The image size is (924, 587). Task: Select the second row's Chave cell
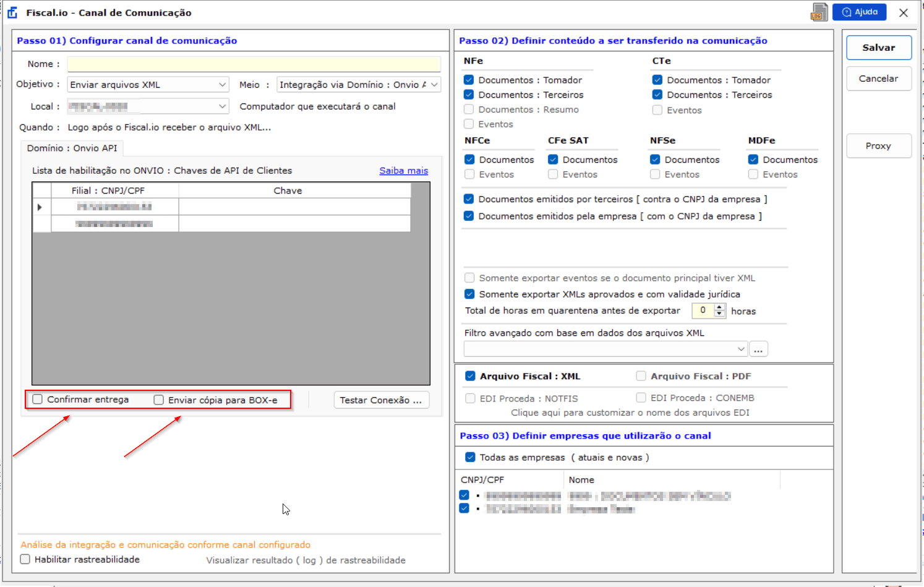[x=295, y=224]
